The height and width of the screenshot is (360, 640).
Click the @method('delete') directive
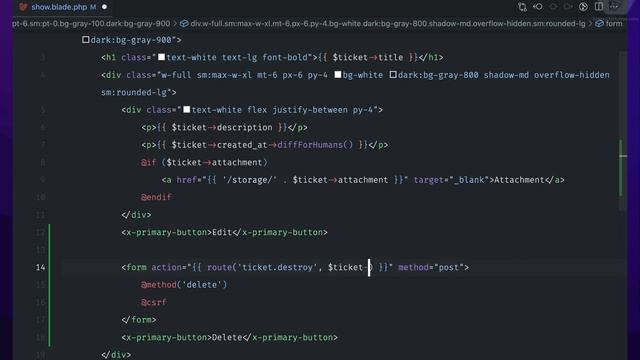coord(184,285)
